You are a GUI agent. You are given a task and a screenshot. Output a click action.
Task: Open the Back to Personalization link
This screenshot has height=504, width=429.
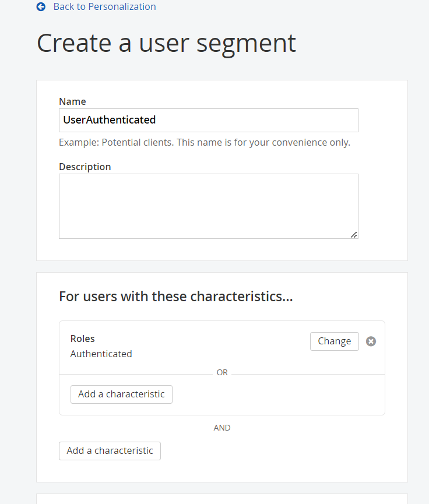104,7
